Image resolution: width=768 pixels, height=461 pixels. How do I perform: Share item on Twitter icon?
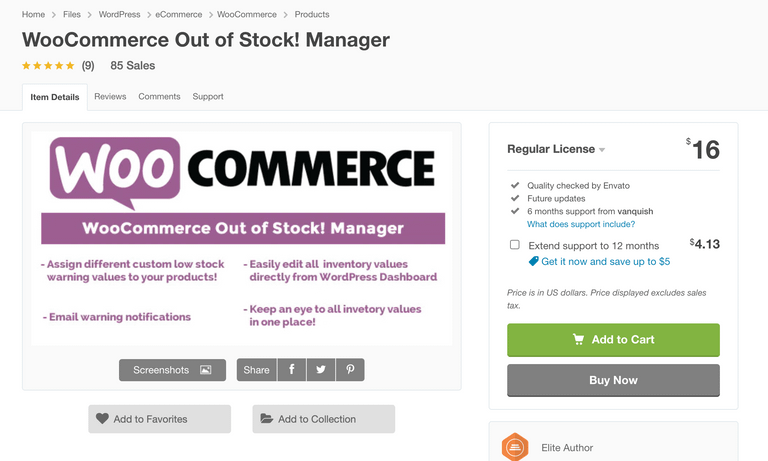point(320,370)
